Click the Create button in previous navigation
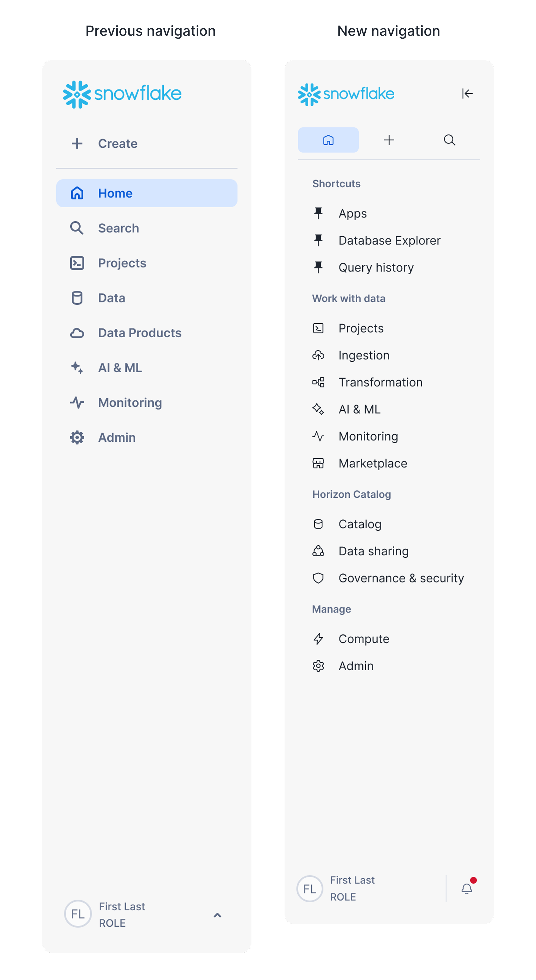The image size is (536, 980). [118, 143]
